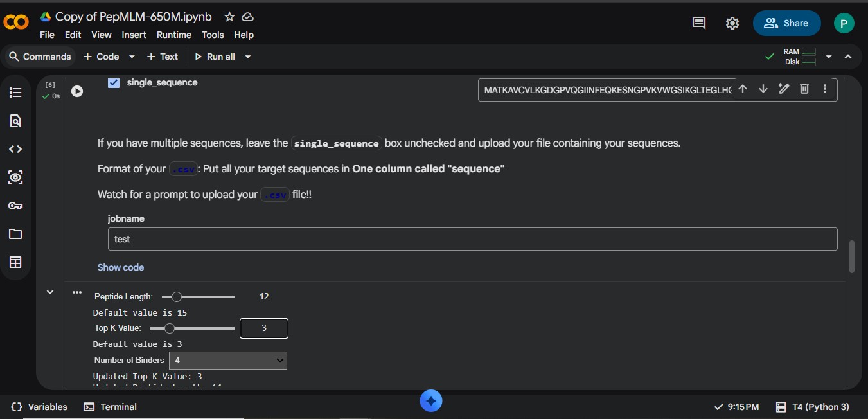Image resolution: width=868 pixels, height=419 pixels.
Task: Open the Runtime menu
Action: point(174,35)
